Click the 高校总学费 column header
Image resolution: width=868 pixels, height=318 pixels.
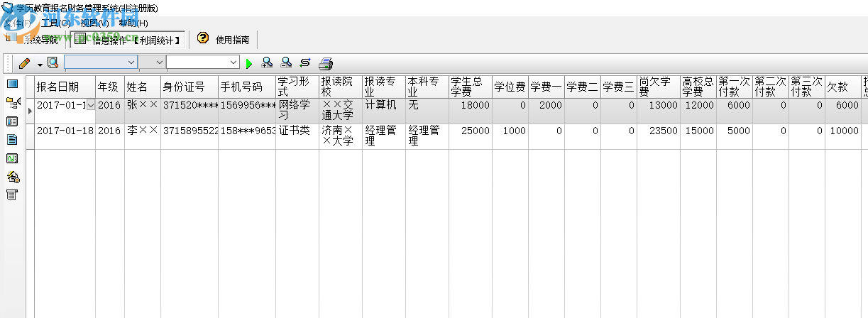coord(698,87)
